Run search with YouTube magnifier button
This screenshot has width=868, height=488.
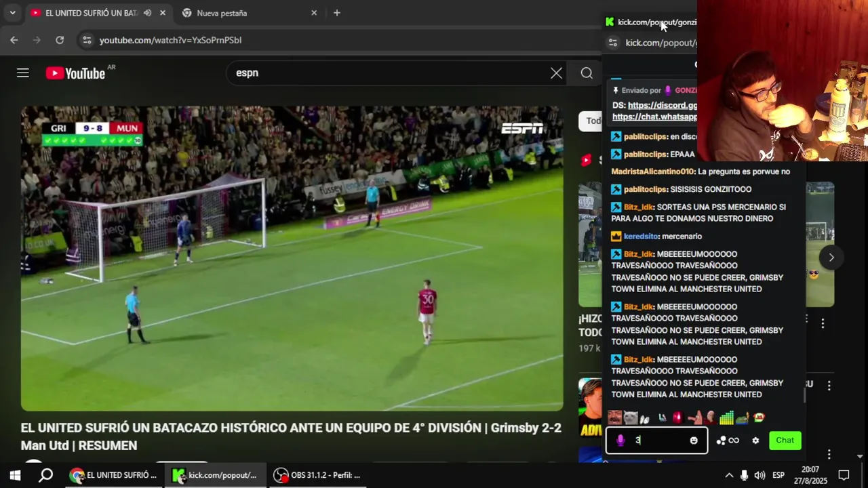(587, 73)
